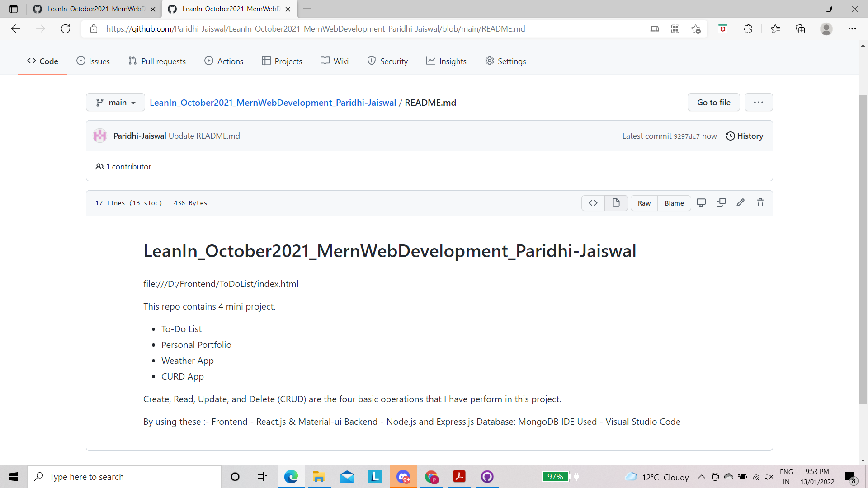Copy raw contents using the copy icon

pos(721,203)
